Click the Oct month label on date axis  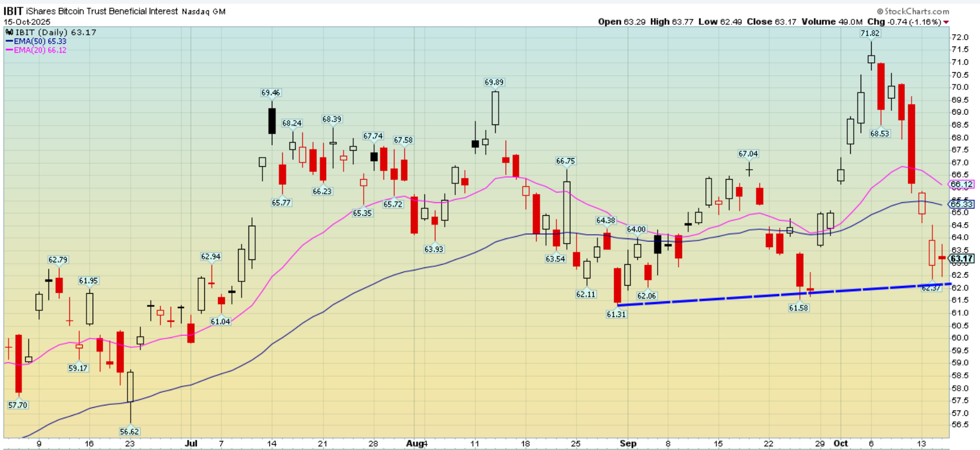[x=841, y=443]
